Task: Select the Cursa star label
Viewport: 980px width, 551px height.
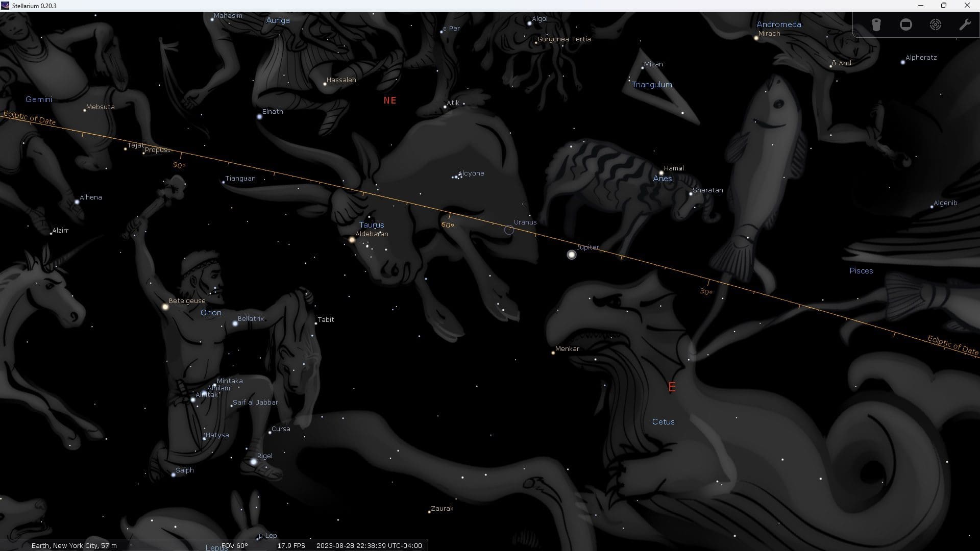Action: [281, 429]
